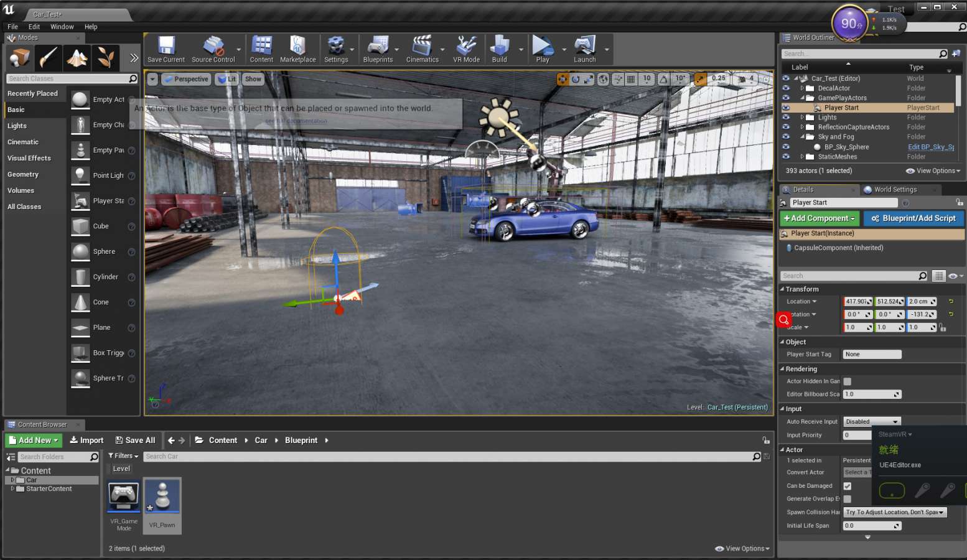
Task: Open the Window menu
Action: [62, 27]
